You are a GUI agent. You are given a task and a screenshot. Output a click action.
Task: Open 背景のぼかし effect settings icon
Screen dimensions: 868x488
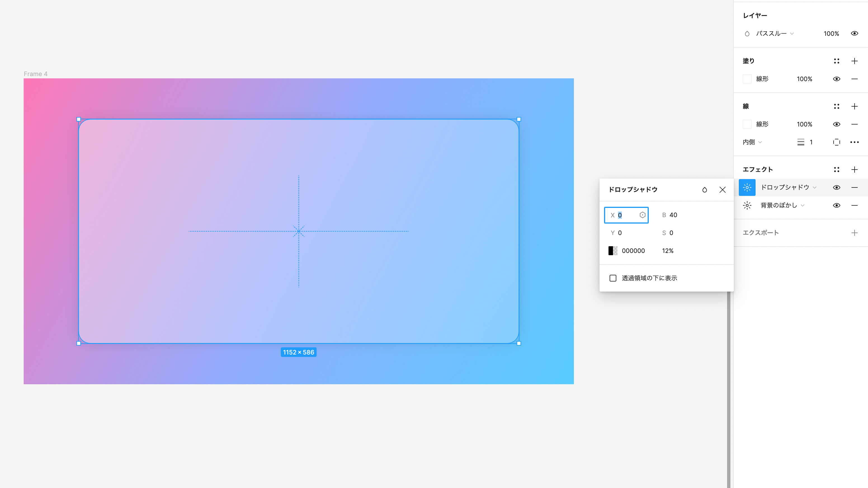tap(747, 205)
